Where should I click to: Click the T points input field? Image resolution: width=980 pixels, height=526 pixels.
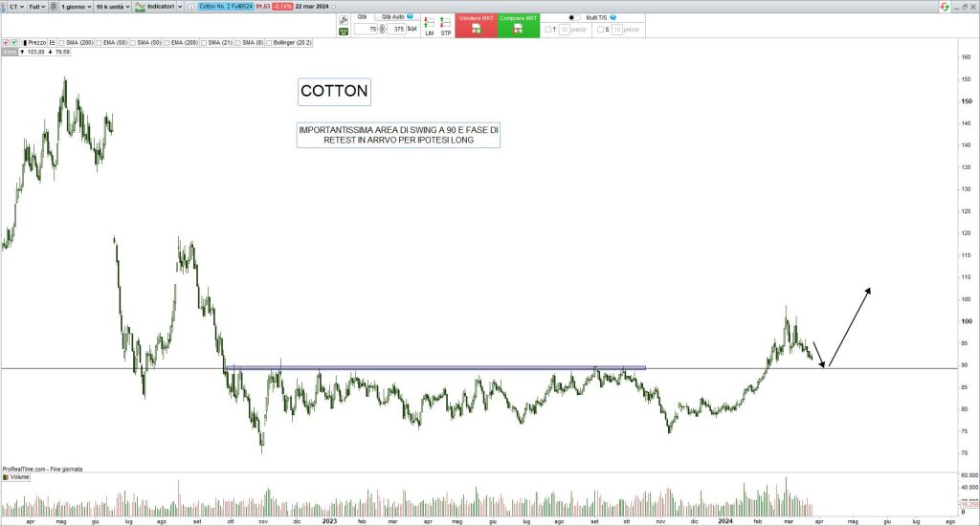[x=565, y=30]
